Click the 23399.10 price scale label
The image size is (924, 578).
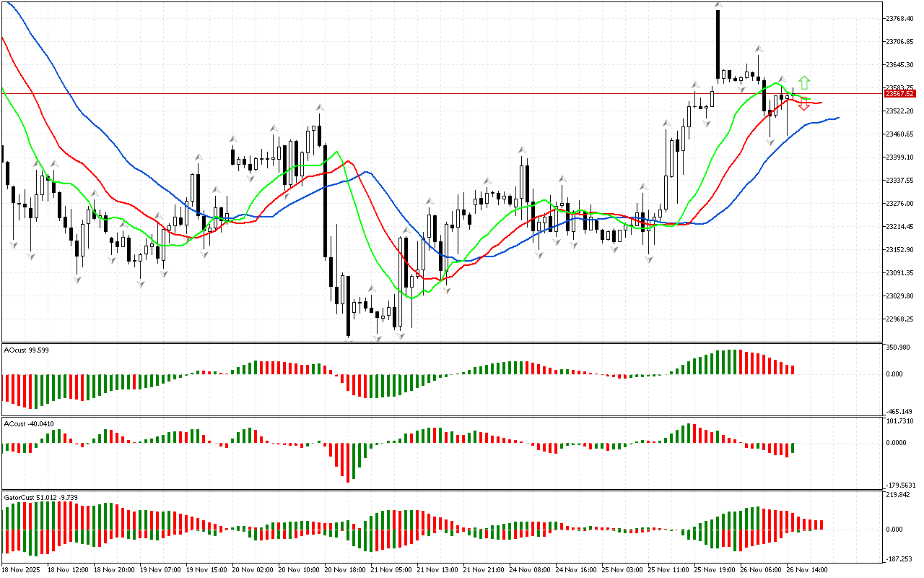pyautogui.click(x=899, y=158)
